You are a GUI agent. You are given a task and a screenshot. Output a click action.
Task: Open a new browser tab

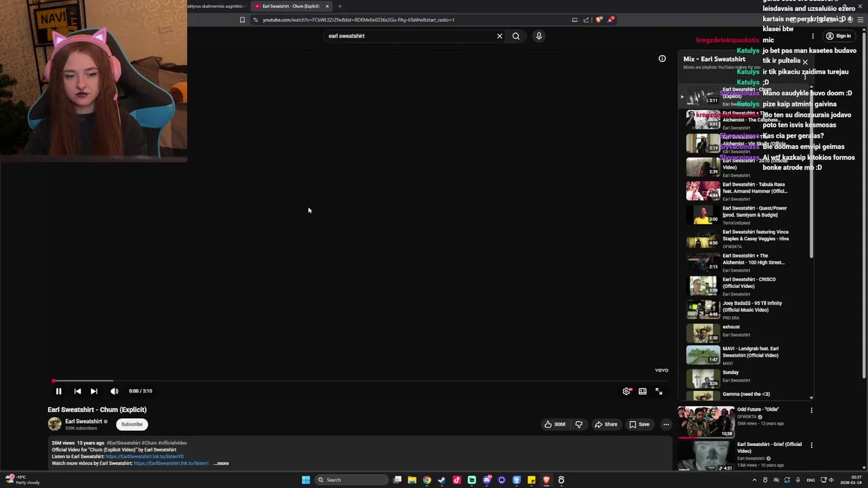[340, 6]
